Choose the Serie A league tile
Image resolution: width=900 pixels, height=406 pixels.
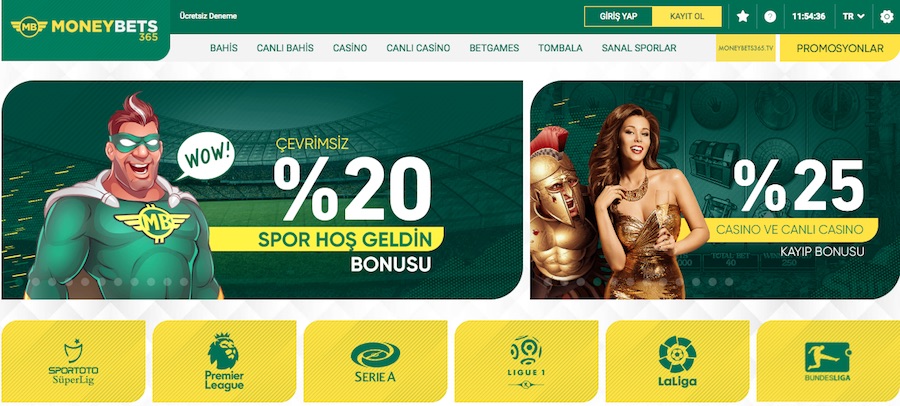tap(375, 361)
